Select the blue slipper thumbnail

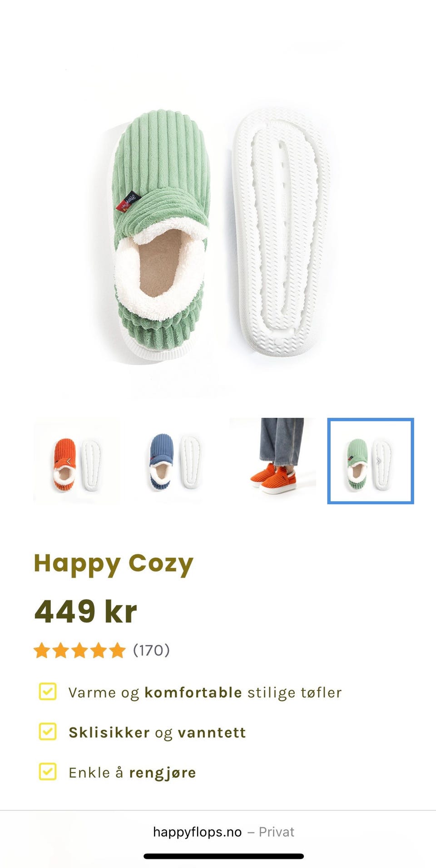point(174,461)
